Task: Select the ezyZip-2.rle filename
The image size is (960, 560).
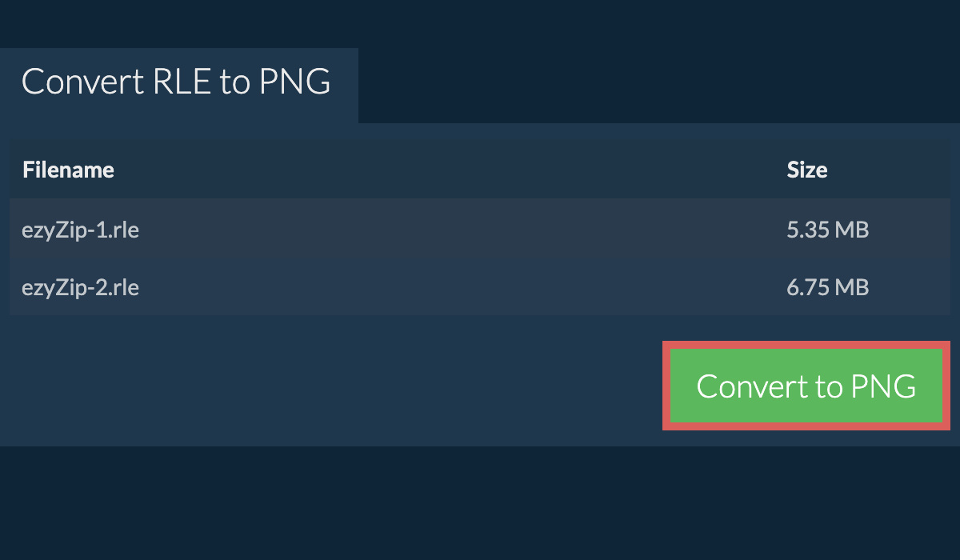Action: pos(80,287)
